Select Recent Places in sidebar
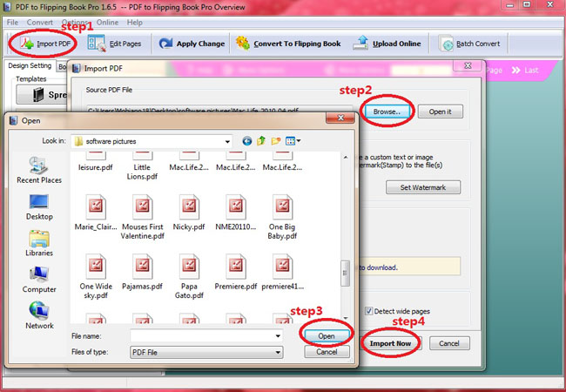This screenshot has height=392, width=566. pos(39,171)
